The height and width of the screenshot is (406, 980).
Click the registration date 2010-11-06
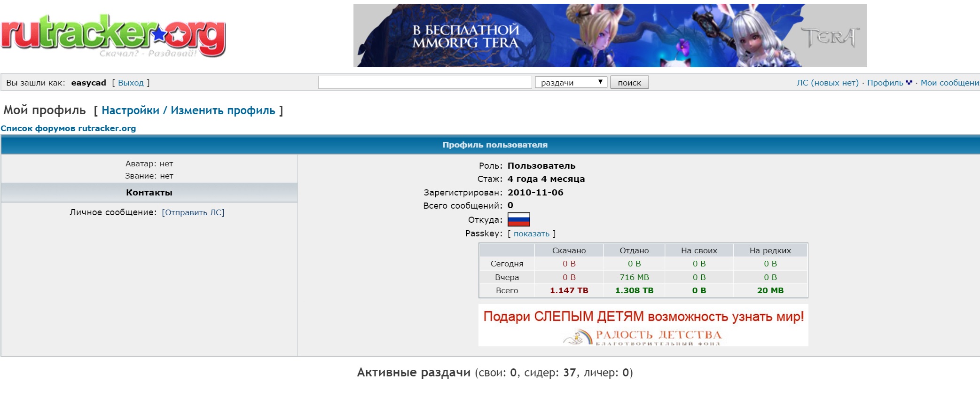535,192
